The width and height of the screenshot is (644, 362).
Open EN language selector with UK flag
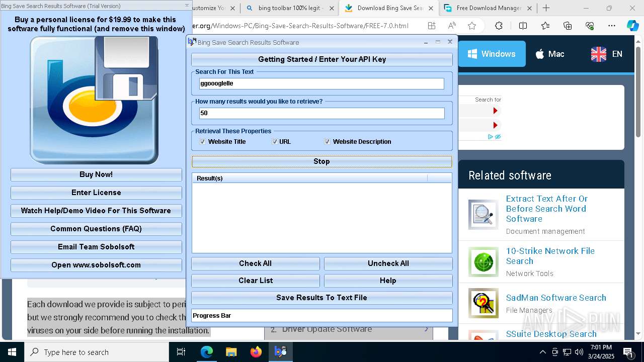click(607, 54)
